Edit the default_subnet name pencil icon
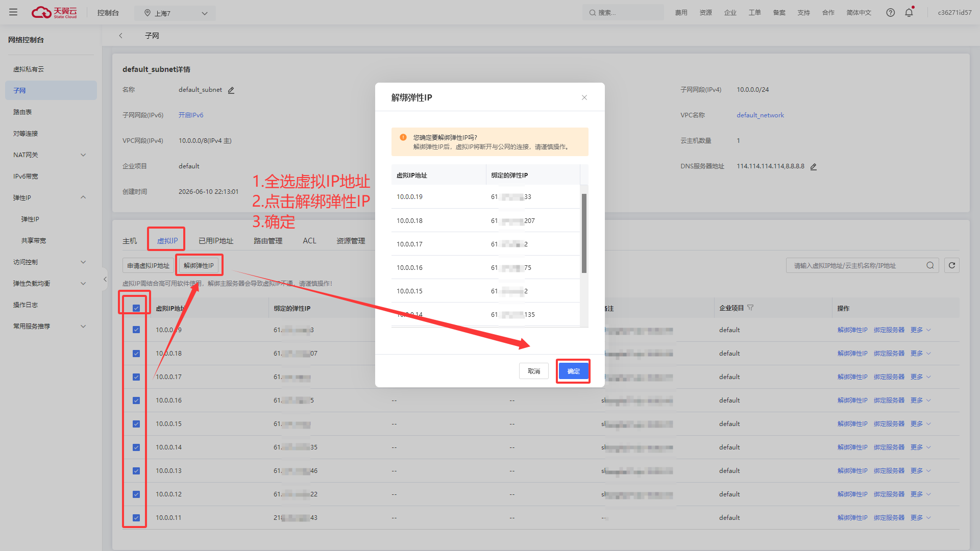 click(x=231, y=90)
